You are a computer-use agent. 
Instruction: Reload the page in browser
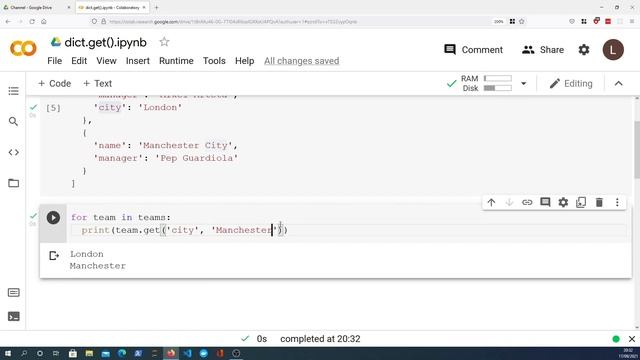[x=32, y=21]
